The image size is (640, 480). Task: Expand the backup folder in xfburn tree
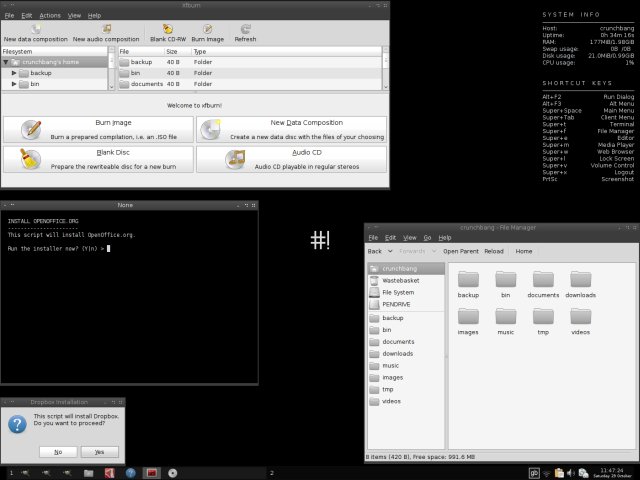14,73
